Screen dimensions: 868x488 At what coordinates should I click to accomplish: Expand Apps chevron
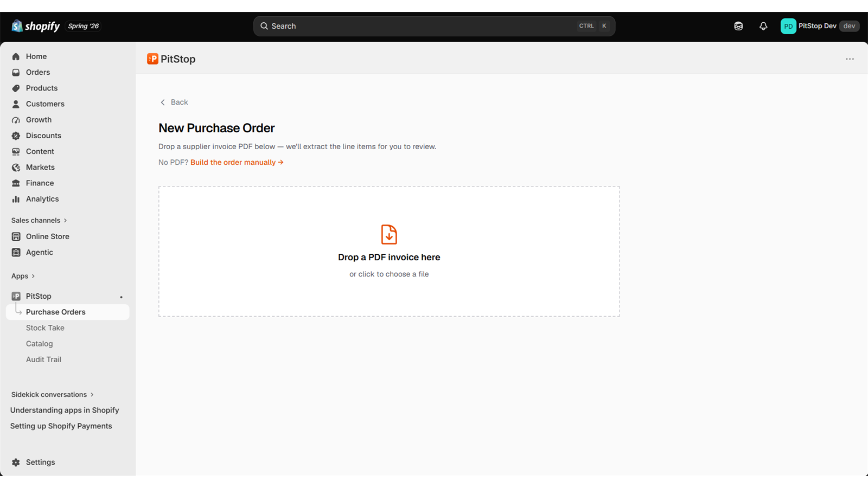[33, 276]
